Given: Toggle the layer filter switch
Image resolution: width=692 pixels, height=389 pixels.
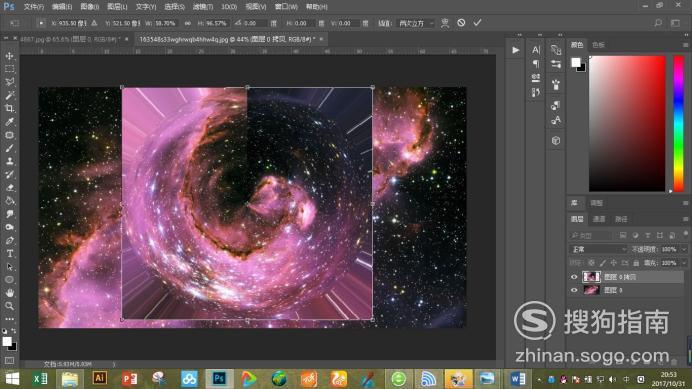Looking at the screenshot, I should (685, 233).
